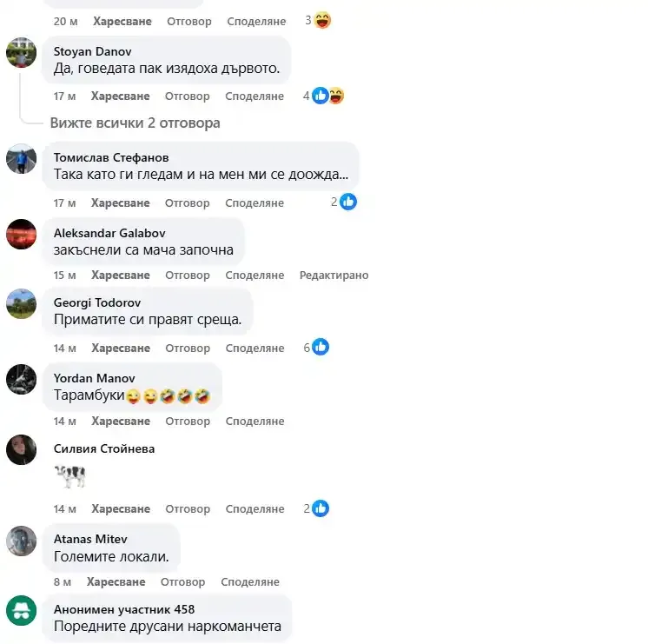Expand "Вижте всички 2 отговора" replies
This screenshot has width=648, height=644.
tap(136, 123)
